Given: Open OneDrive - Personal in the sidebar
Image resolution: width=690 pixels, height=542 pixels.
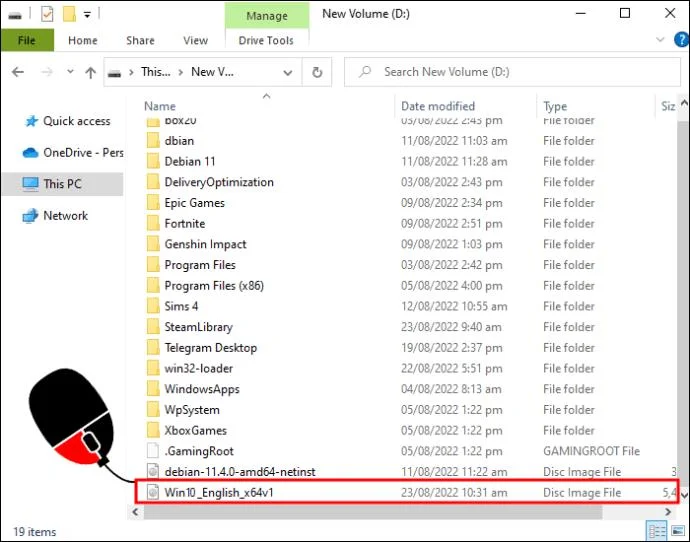Looking at the screenshot, I should [73, 153].
